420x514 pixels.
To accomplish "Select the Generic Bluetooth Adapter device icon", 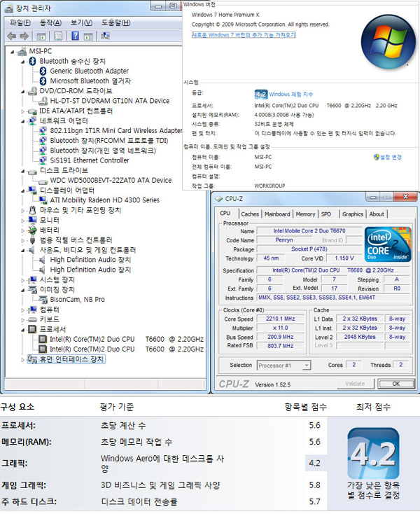I will point(43,71).
